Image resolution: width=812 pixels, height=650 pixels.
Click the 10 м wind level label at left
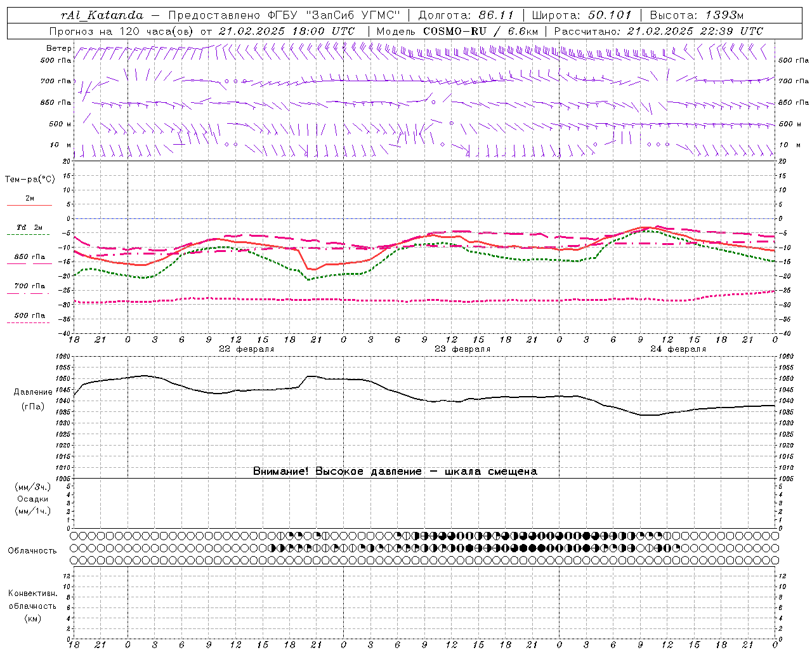click(61, 145)
